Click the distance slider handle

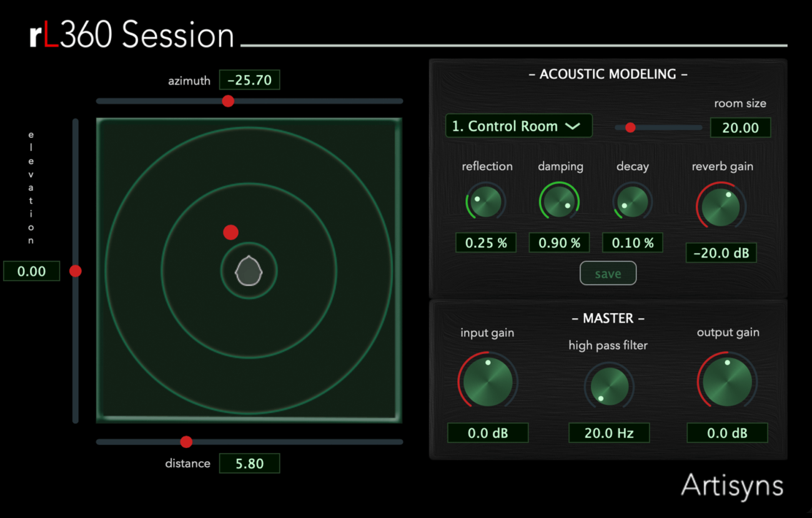coord(186,442)
